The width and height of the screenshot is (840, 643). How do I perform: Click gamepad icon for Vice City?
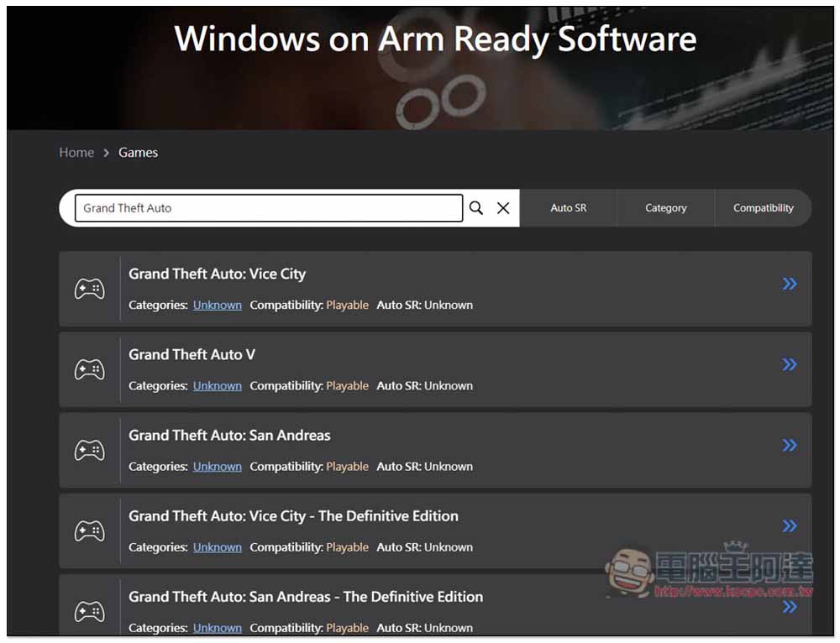[90, 289]
